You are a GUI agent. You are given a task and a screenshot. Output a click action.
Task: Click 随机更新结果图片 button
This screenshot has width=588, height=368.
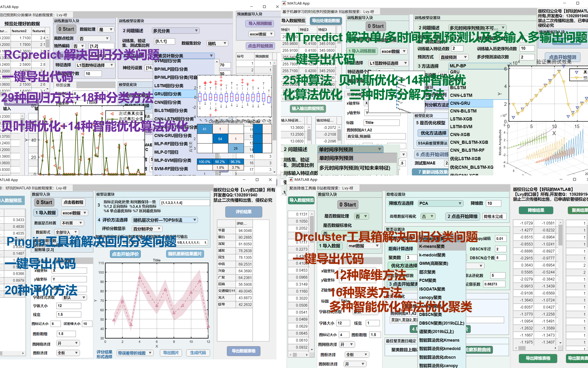(185, 254)
